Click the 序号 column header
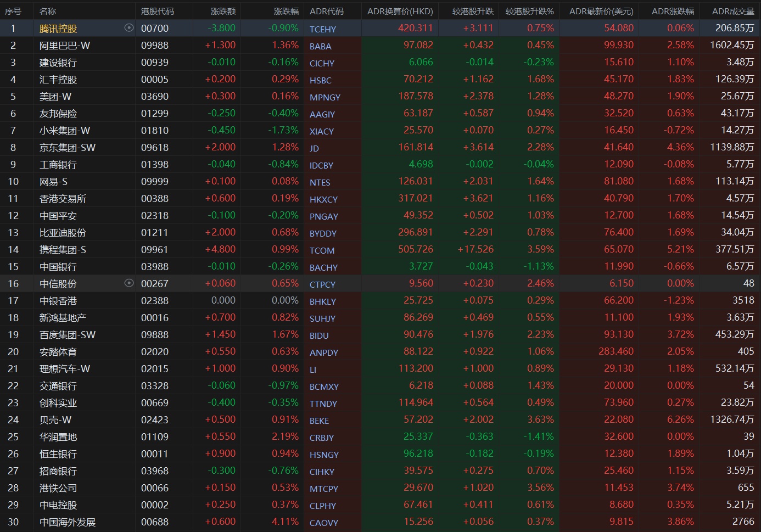 [13, 11]
